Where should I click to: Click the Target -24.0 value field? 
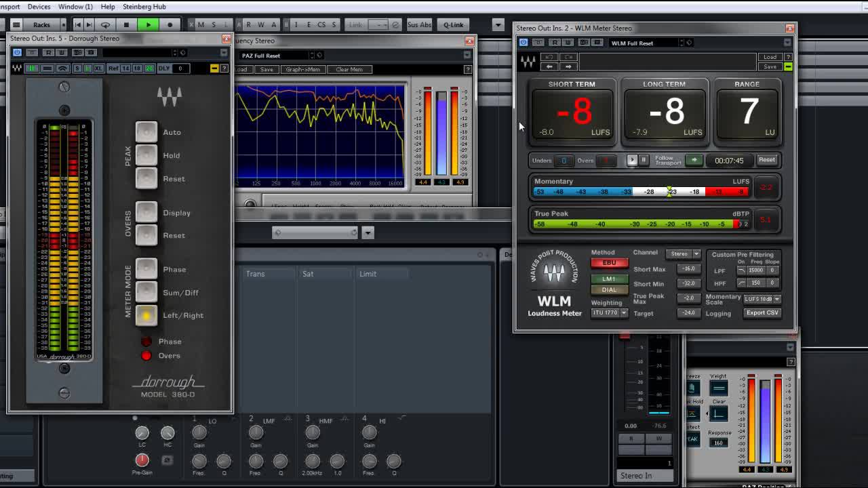tap(689, 313)
